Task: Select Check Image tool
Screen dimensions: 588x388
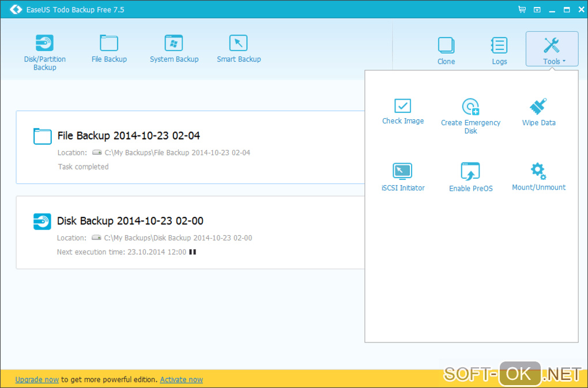Action: pos(403,111)
